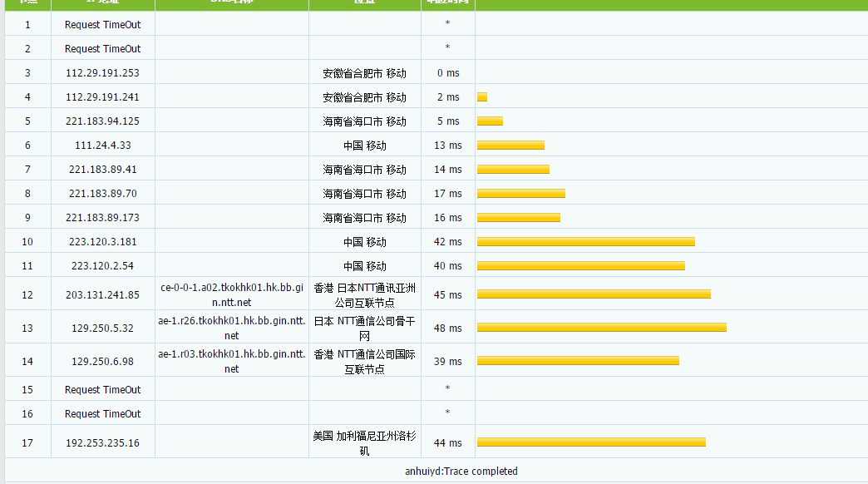
Task: Select IP 129.250.5.32
Action: 102,328
